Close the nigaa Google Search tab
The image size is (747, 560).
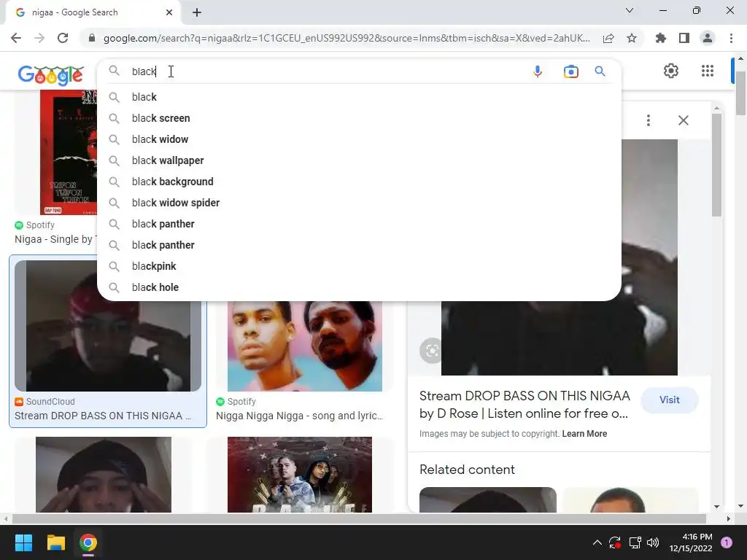point(169,12)
